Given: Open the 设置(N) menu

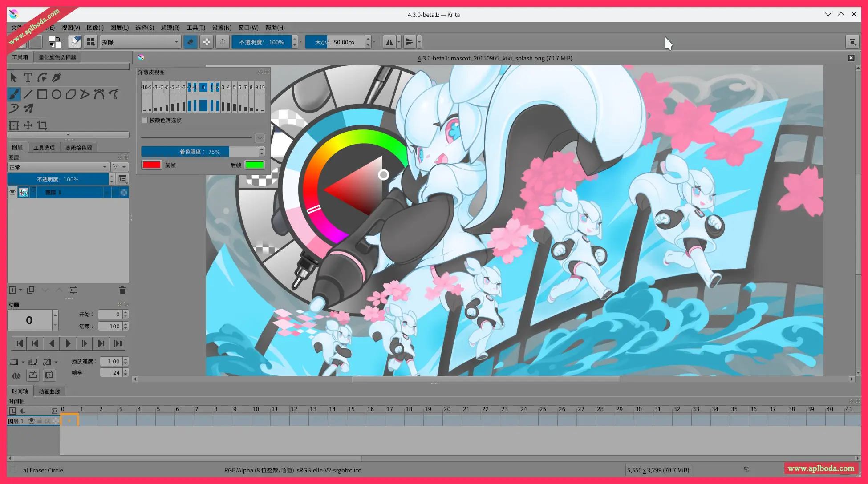Looking at the screenshot, I should 221,28.
